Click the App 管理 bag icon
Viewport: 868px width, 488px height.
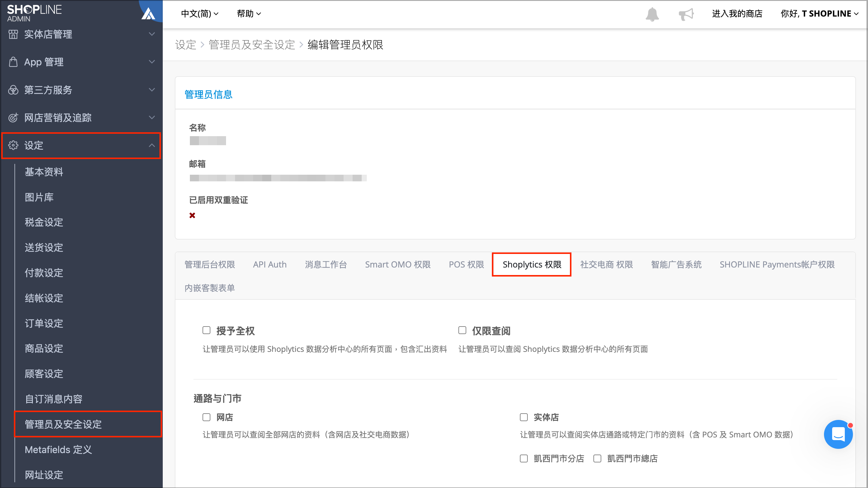coord(13,62)
